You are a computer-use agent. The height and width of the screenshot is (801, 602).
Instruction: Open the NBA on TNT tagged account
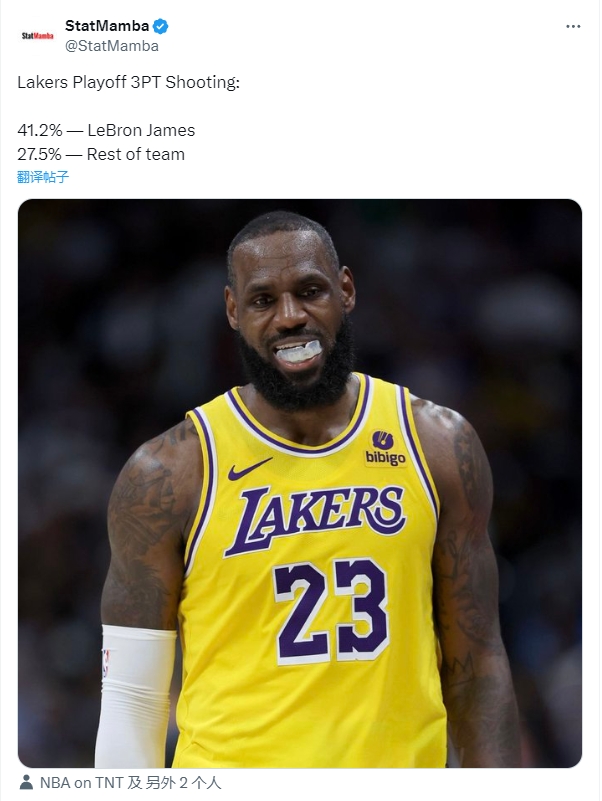(x=82, y=783)
